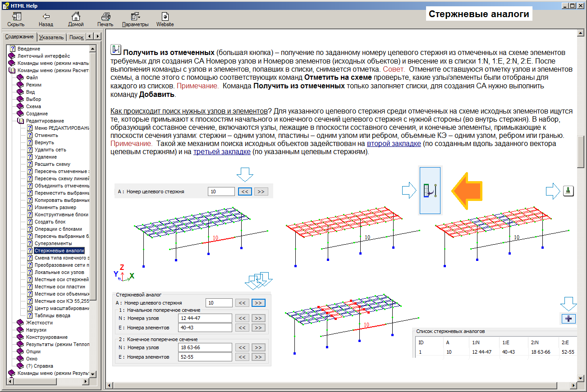Expand the Файл book in contents tree

(20, 77)
